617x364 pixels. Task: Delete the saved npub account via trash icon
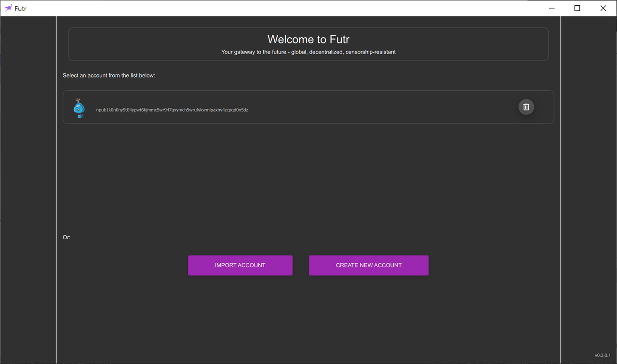(526, 107)
